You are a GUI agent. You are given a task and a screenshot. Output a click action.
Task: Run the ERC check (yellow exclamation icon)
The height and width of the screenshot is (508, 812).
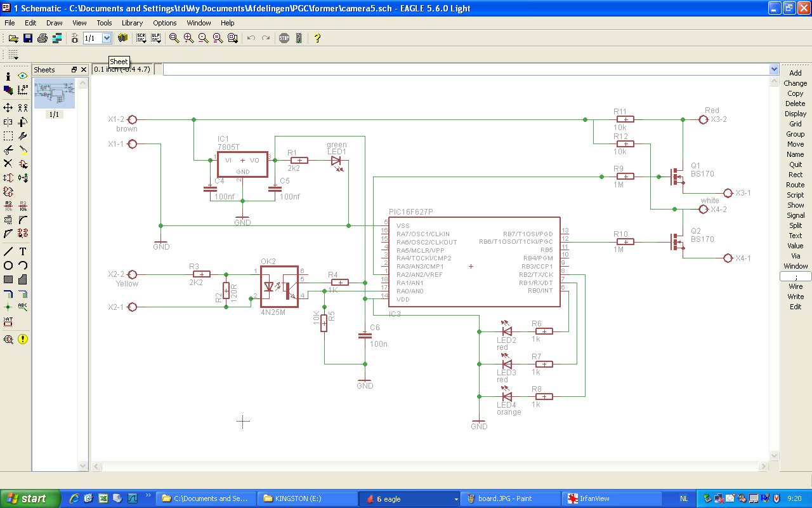click(x=23, y=339)
